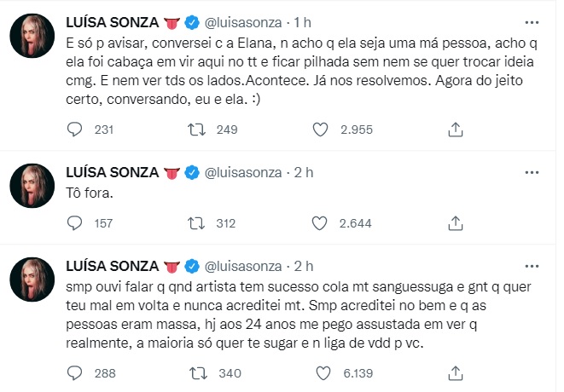Reply to the "Tô fora." tweet

tap(75, 223)
